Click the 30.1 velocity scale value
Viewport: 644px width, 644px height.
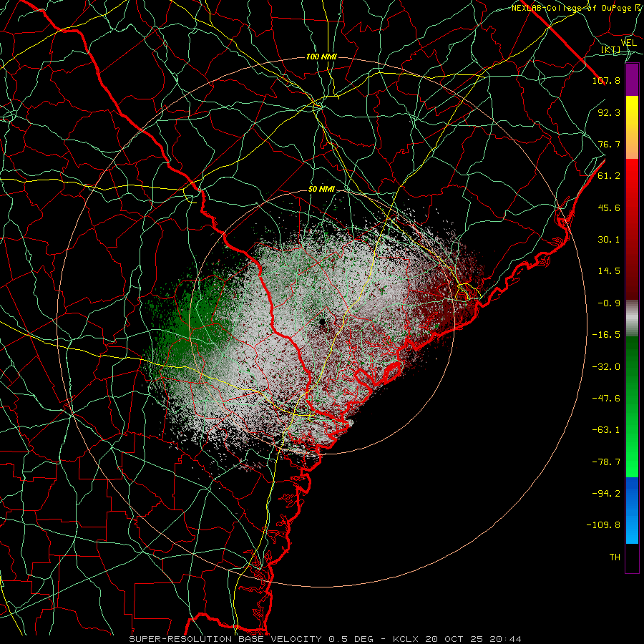point(609,240)
